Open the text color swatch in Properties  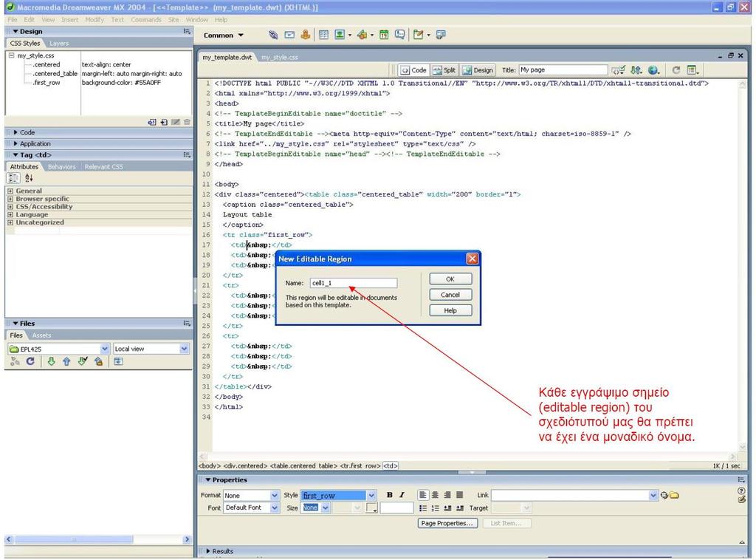tap(372, 508)
